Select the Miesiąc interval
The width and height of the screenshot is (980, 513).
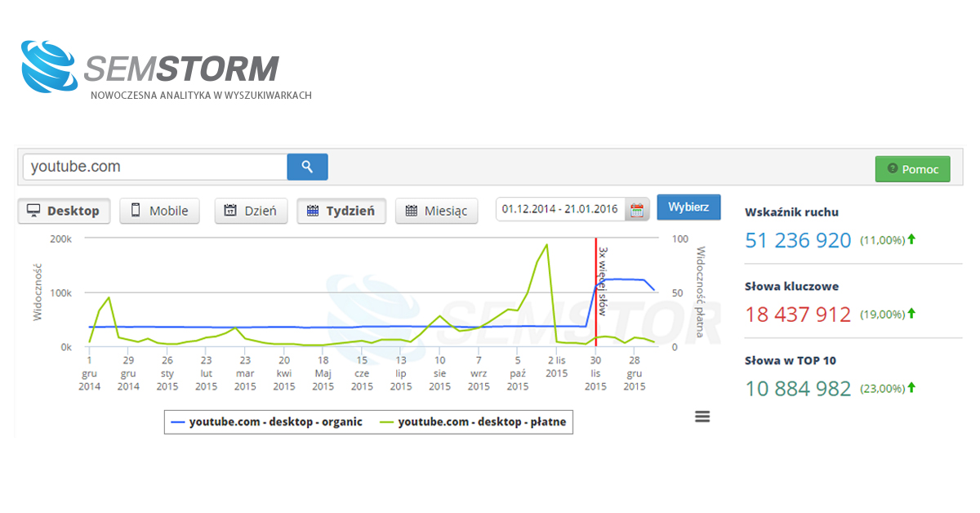click(x=437, y=211)
